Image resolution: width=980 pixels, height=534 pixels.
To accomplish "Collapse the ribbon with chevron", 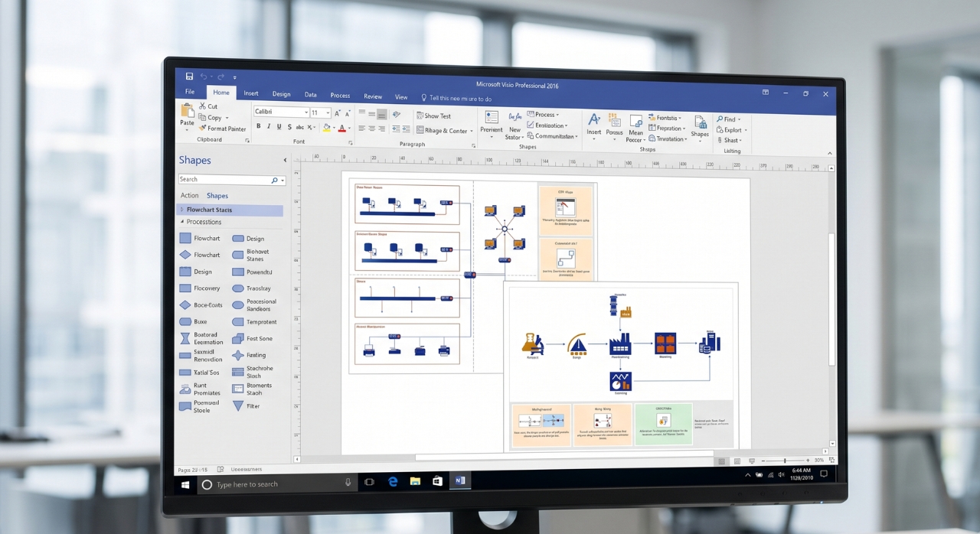I will pos(830,152).
